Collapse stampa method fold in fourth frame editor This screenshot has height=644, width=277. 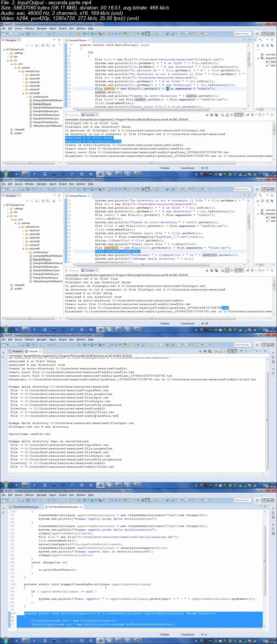(x=15, y=584)
